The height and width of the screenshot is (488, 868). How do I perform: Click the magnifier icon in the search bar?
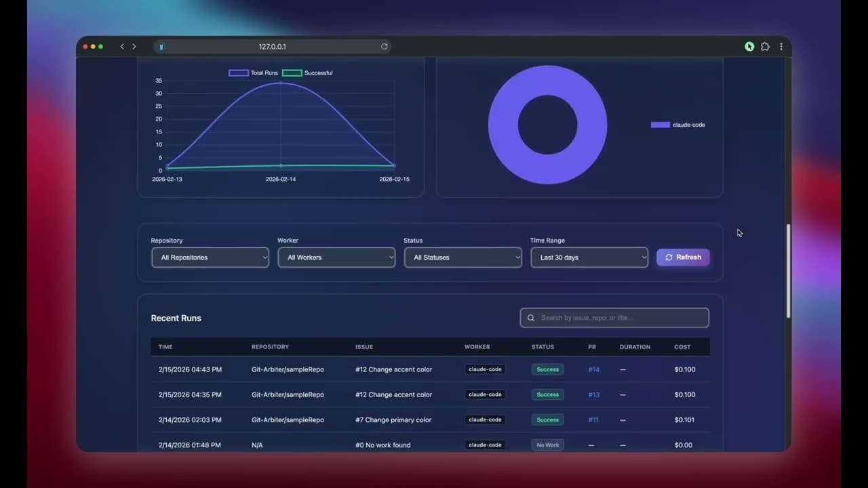click(x=530, y=317)
